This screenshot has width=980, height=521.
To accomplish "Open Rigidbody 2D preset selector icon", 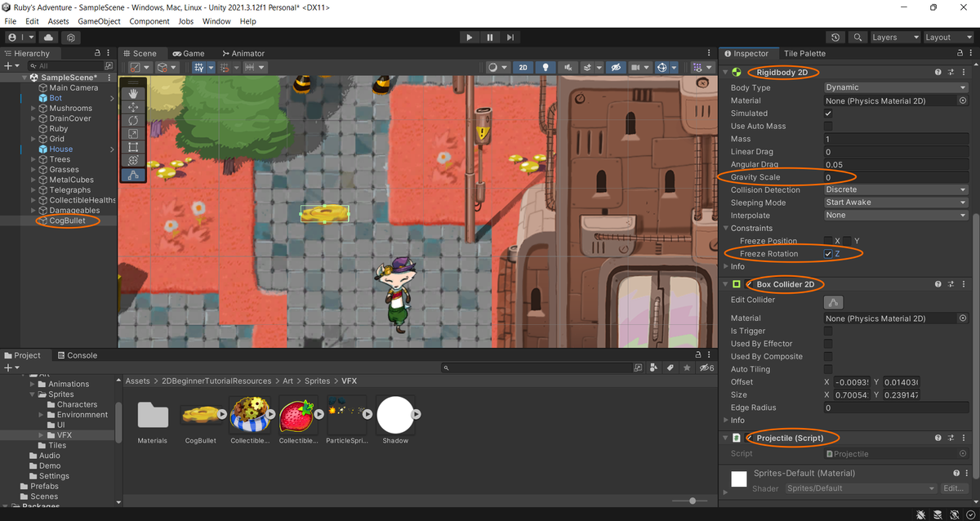I will pyautogui.click(x=951, y=73).
